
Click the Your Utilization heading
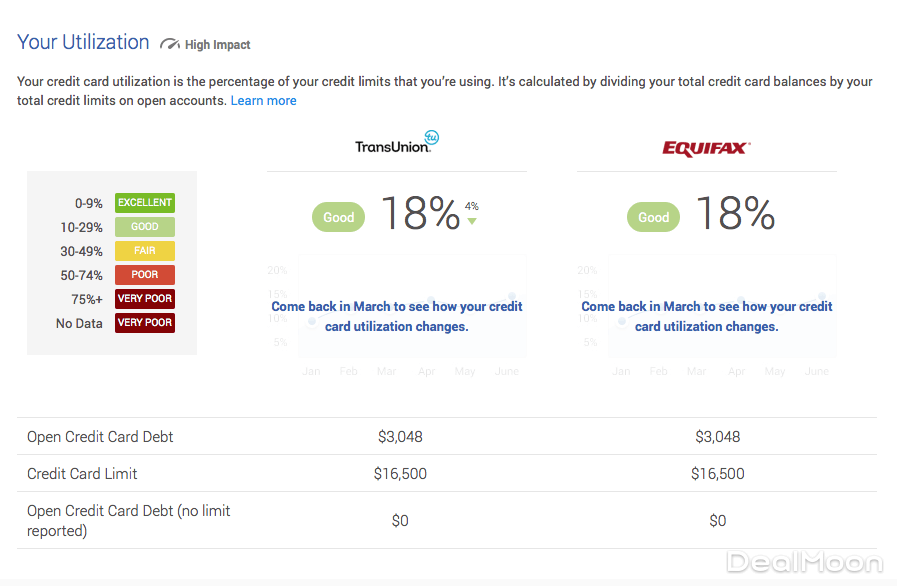(83, 42)
